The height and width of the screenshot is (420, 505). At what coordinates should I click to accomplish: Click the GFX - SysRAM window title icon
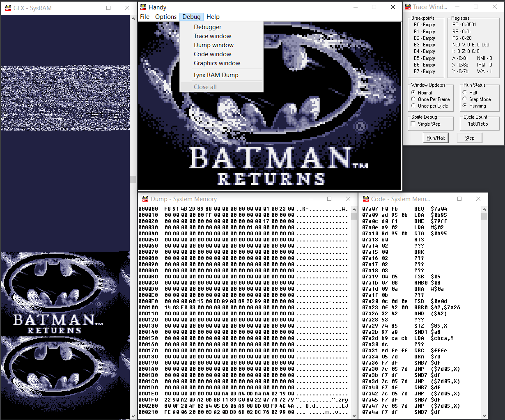pos(8,8)
